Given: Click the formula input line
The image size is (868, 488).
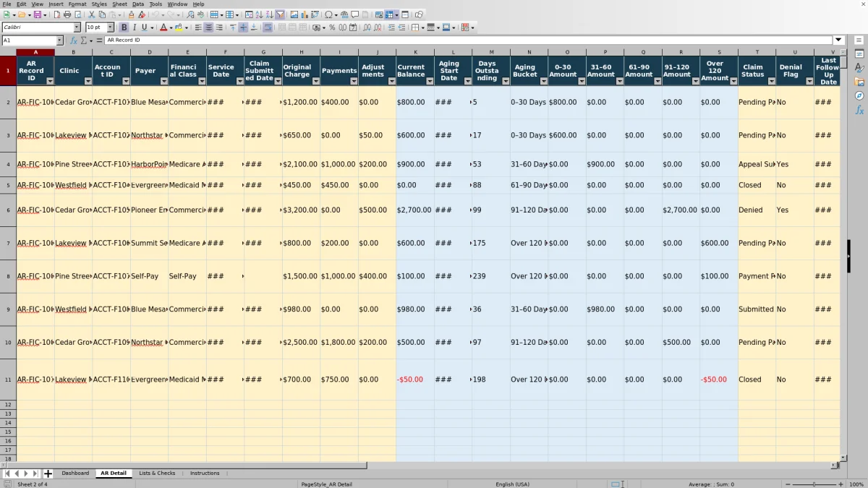Looking at the screenshot, I should [469, 40].
